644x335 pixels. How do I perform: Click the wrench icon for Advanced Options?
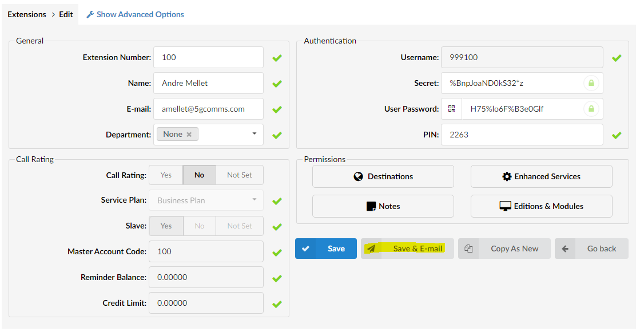[90, 14]
